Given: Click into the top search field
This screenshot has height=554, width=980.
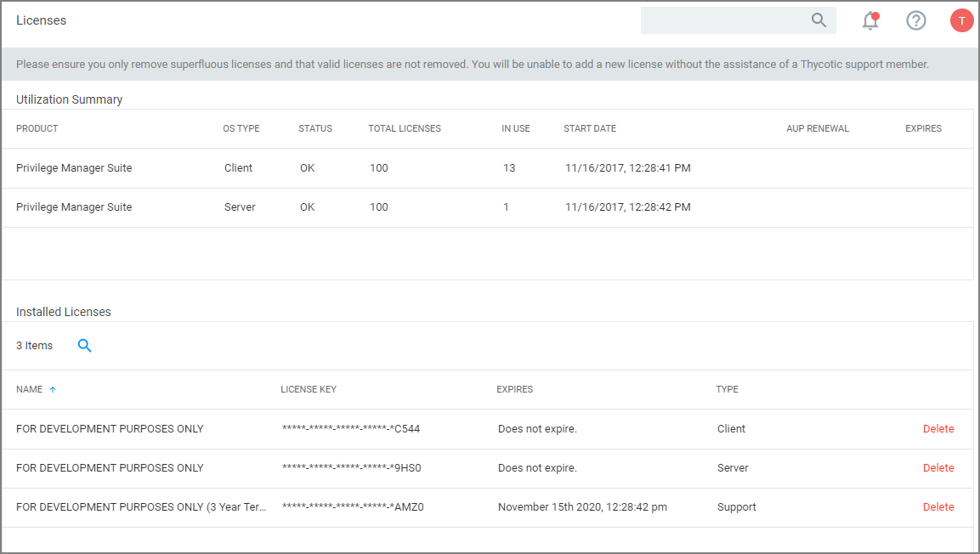Looking at the screenshot, I should [722, 20].
